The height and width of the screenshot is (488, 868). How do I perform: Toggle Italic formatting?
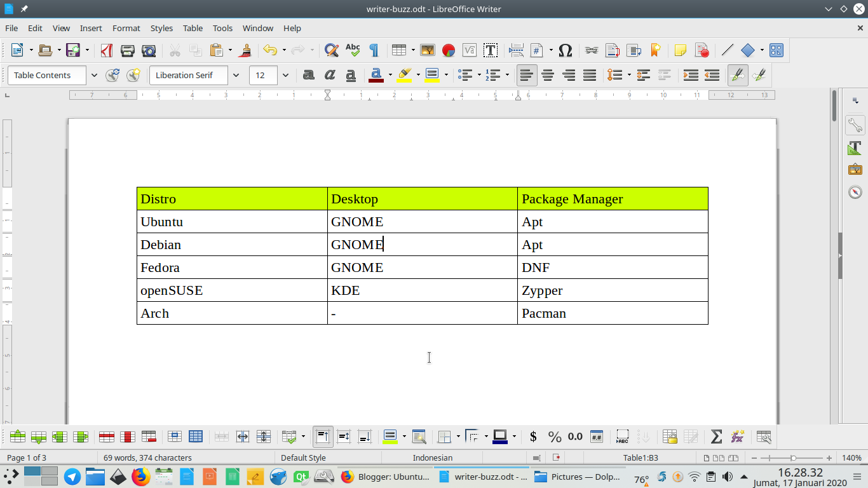point(329,75)
